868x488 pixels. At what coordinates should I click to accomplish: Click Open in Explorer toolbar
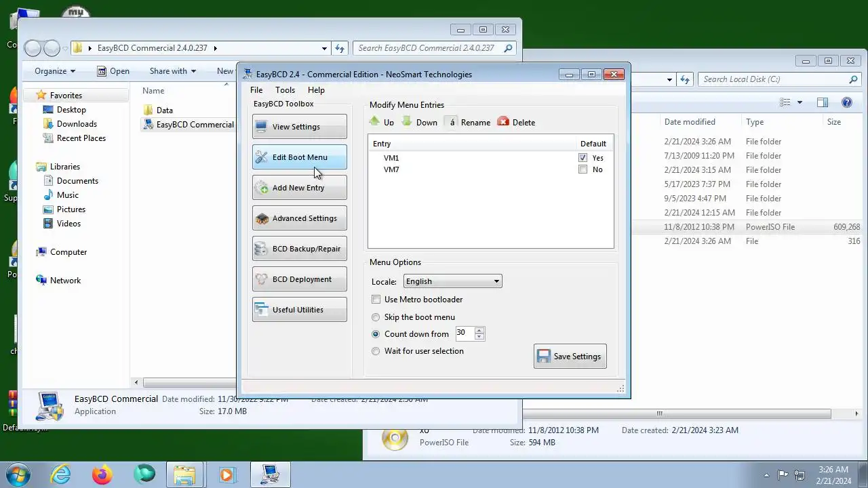pos(113,71)
